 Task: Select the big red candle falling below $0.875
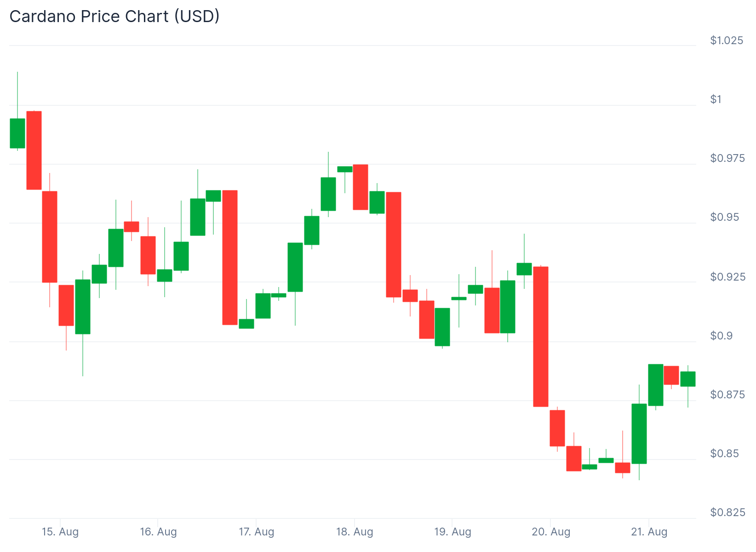pos(541,336)
